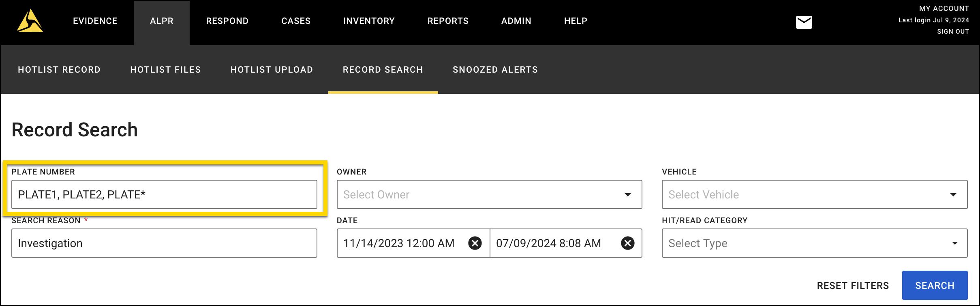
Task: Switch to the Hotlist Files tab
Action: point(165,70)
